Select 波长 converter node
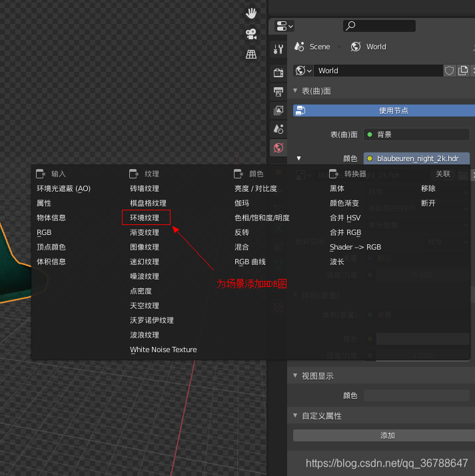The width and height of the screenshot is (475, 476). coord(337,262)
